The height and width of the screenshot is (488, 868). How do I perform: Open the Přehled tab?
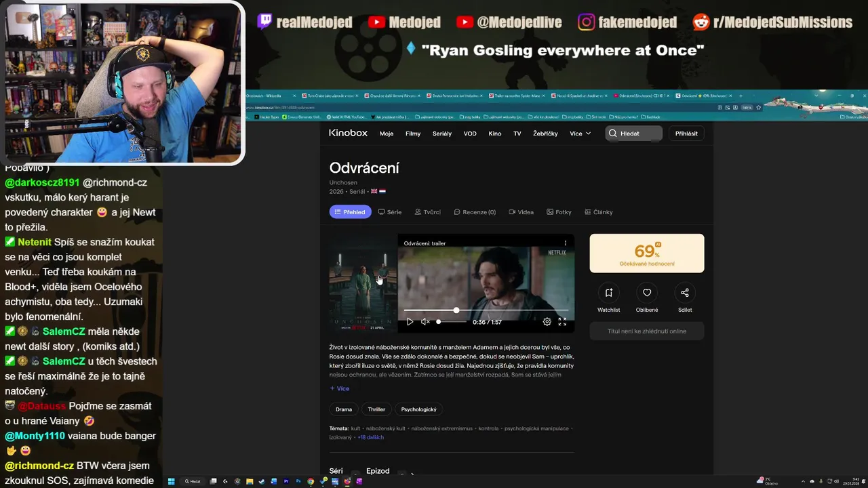coord(350,212)
